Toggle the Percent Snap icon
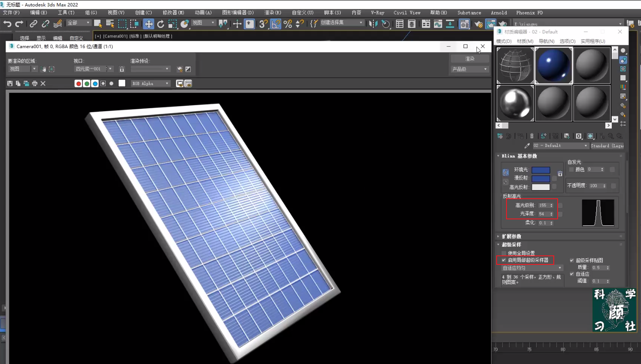The width and height of the screenshot is (641, 364). (x=288, y=24)
